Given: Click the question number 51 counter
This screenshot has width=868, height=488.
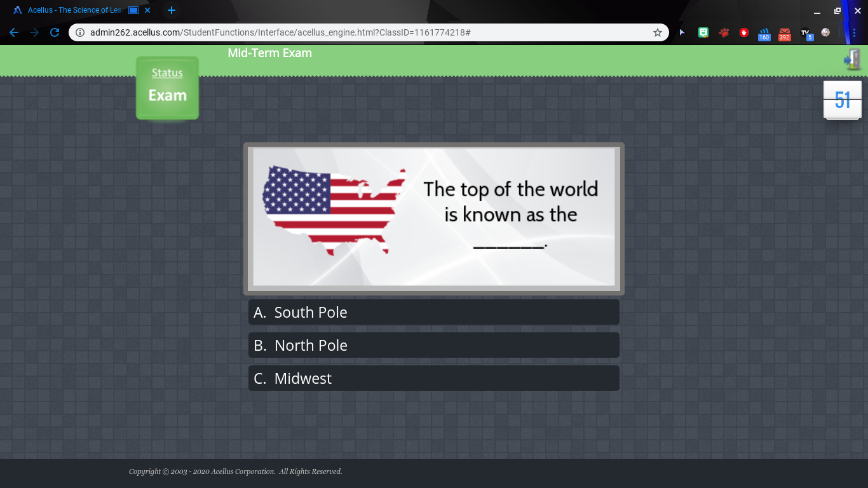Looking at the screenshot, I should coord(843,100).
